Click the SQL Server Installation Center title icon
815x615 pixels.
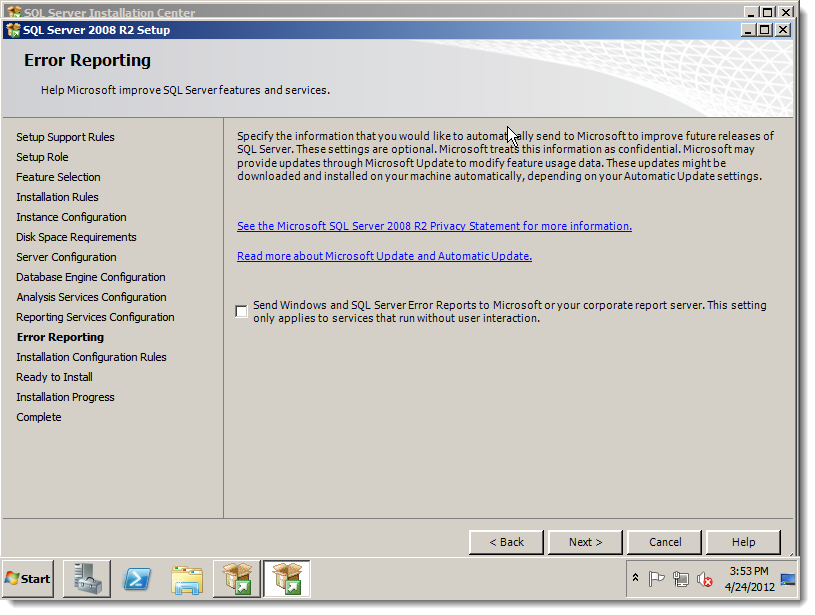pos(15,12)
